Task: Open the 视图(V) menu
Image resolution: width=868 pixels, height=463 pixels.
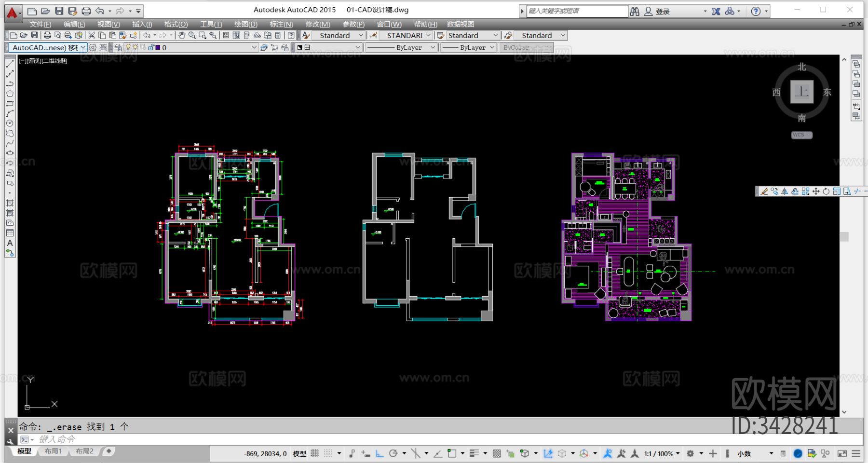Action: click(x=108, y=24)
